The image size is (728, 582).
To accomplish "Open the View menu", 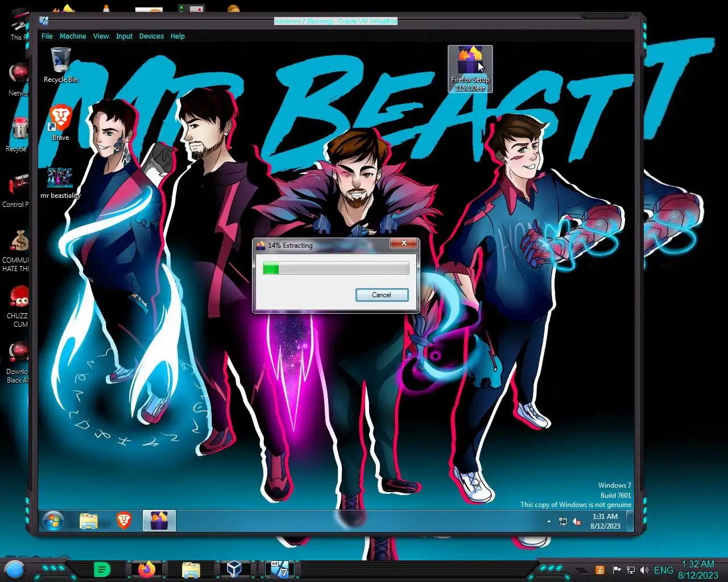I will pyautogui.click(x=101, y=36).
